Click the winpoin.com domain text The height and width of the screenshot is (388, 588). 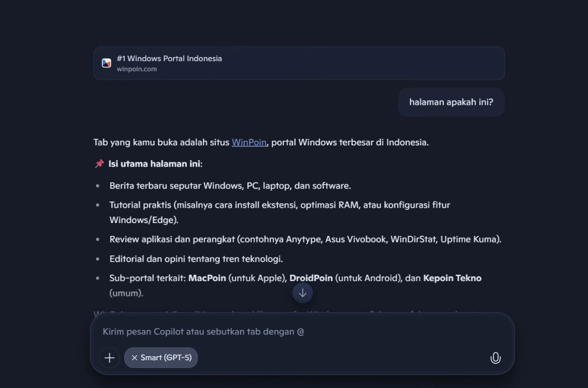(137, 69)
